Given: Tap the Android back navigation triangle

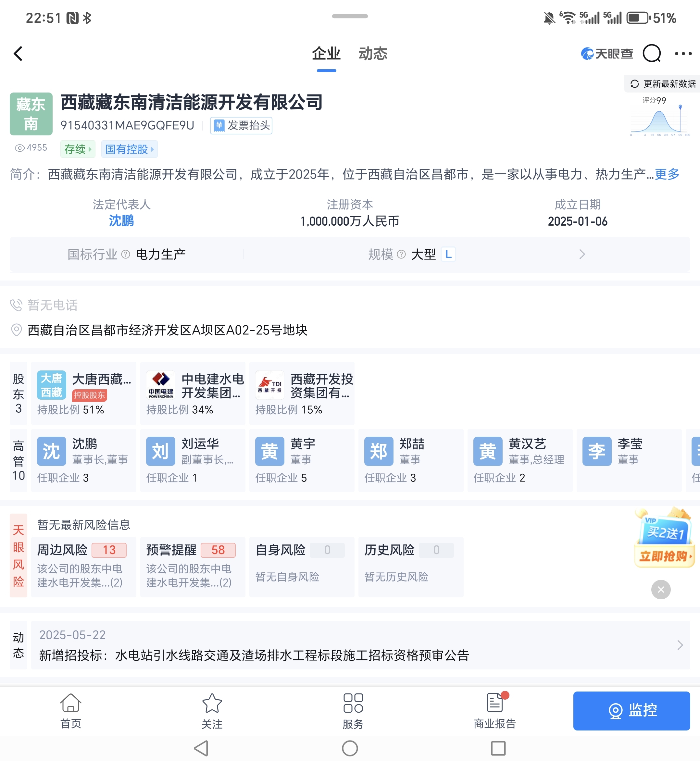Looking at the screenshot, I should [201, 748].
